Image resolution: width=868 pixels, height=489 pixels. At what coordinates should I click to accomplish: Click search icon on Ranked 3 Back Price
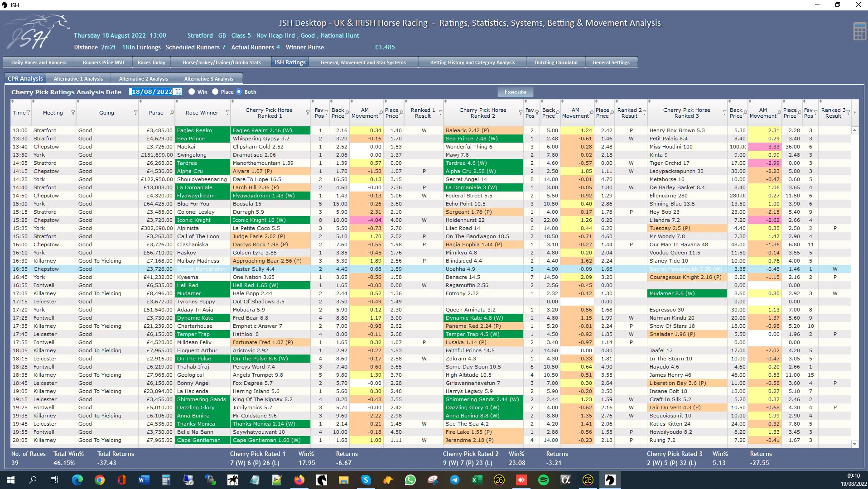[745, 112]
